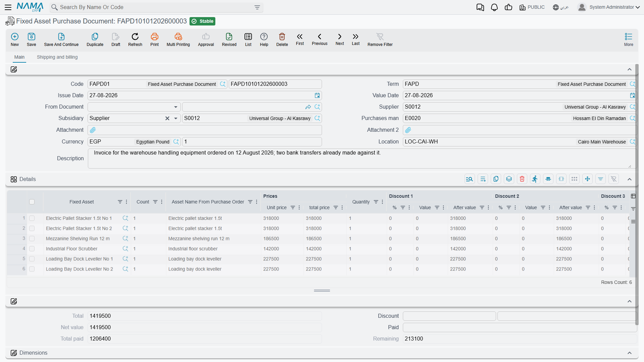Viewport: 644px width, 362px height.
Task: Open notifications bell
Action: pos(494,7)
